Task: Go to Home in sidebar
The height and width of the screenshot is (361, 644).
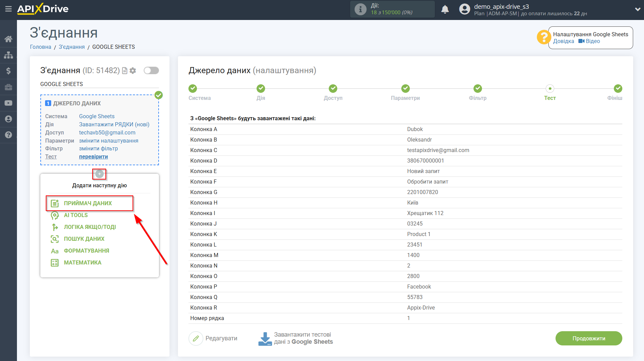Action: pos(8,39)
